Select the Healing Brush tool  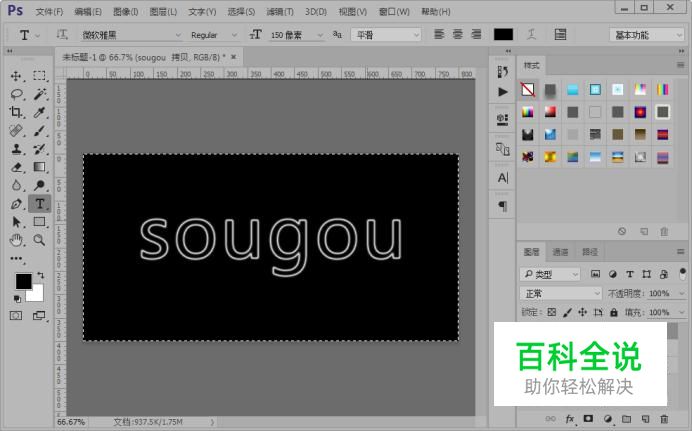click(16, 131)
